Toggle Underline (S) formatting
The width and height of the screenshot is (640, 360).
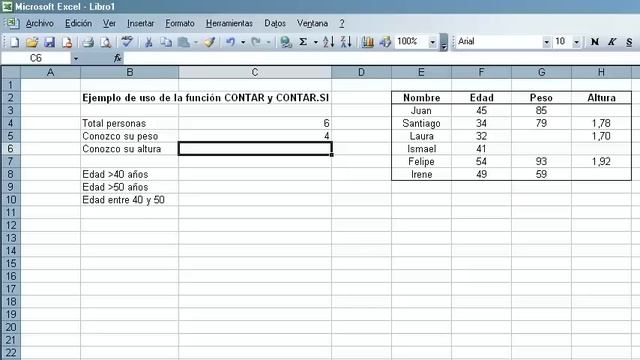click(629, 42)
